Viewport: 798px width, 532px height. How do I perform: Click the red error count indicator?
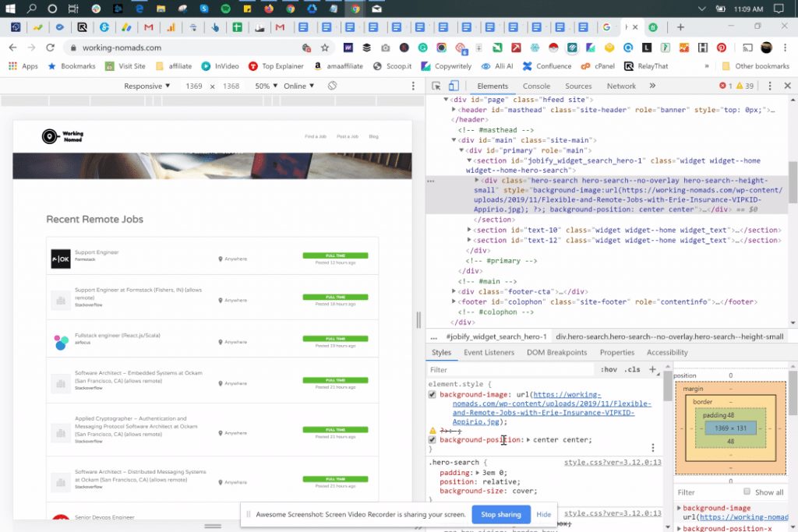pyautogui.click(x=726, y=86)
